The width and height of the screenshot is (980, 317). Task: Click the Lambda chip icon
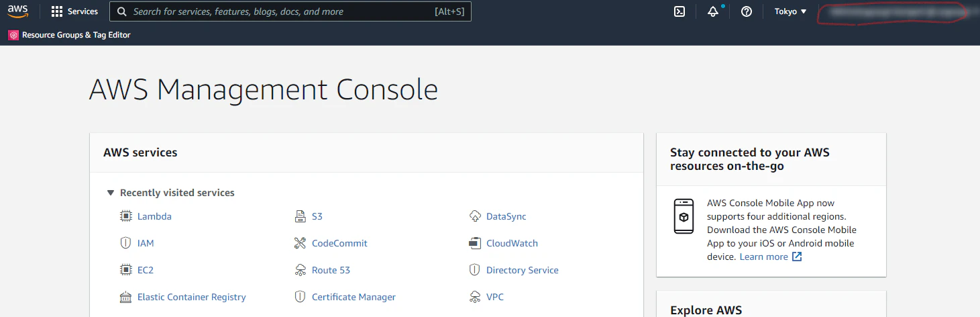125,216
